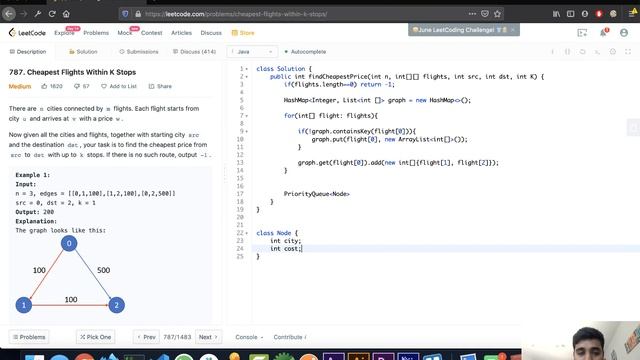
Task: Open Problems list button
Action: coord(29,337)
